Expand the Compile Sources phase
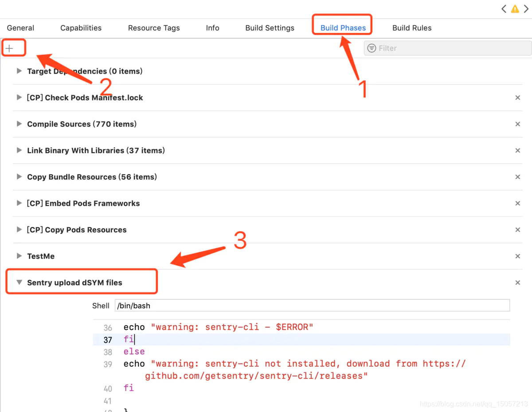The height and width of the screenshot is (412, 532). pyautogui.click(x=19, y=124)
